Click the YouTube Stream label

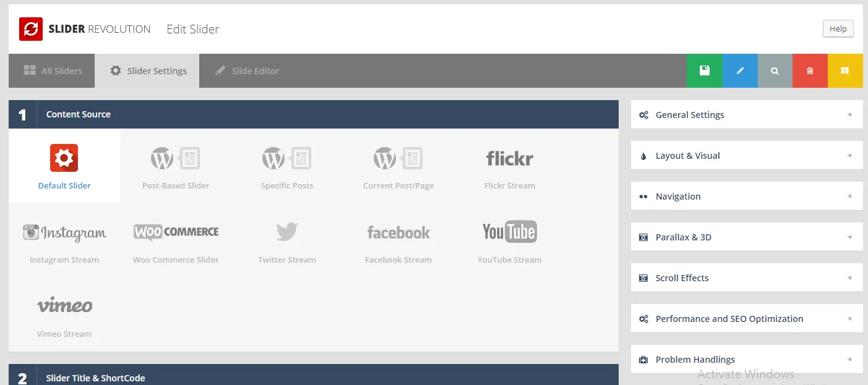pos(510,260)
